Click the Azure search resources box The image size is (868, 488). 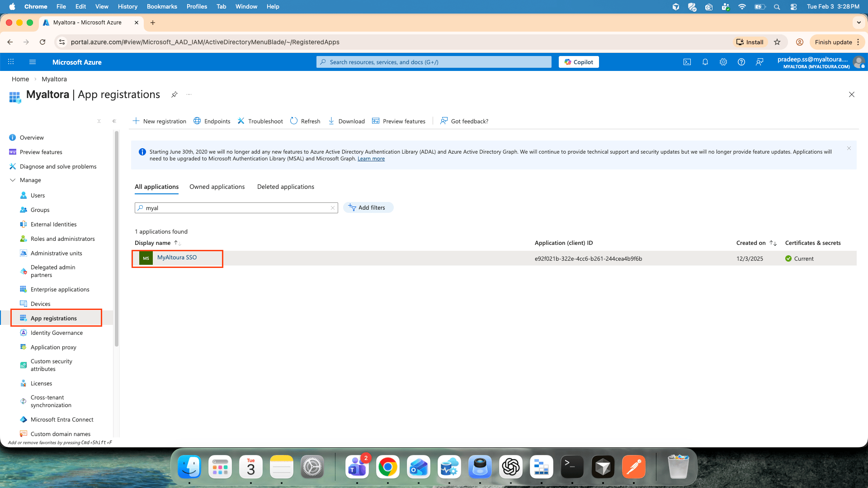click(x=434, y=62)
